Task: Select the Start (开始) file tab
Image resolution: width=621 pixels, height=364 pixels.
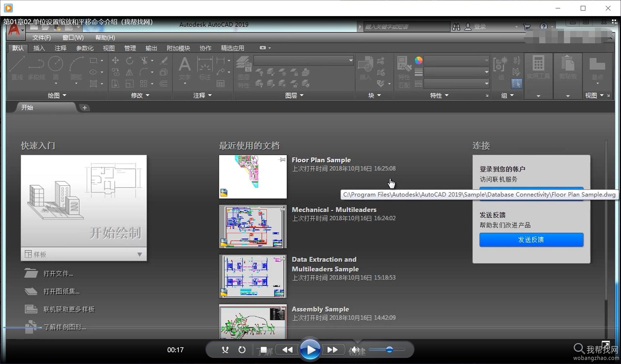Action: point(45,107)
